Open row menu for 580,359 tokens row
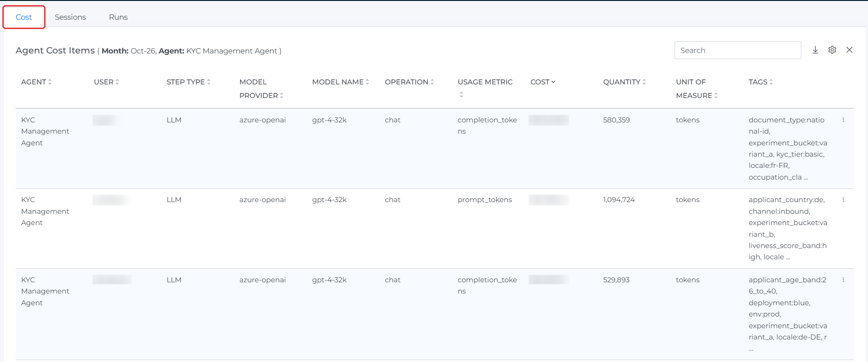 [843, 120]
